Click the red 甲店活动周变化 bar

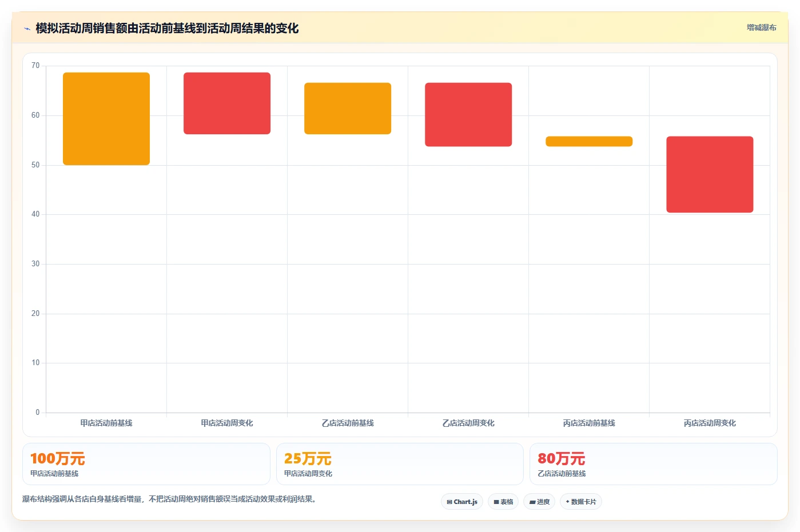click(227, 103)
